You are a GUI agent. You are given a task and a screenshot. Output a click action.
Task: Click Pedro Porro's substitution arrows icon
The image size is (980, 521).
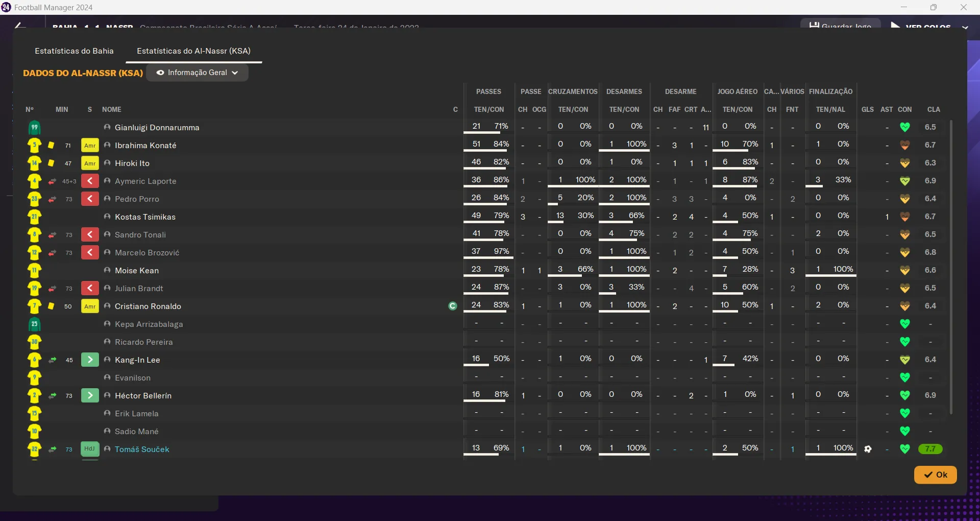coord(52,199)
